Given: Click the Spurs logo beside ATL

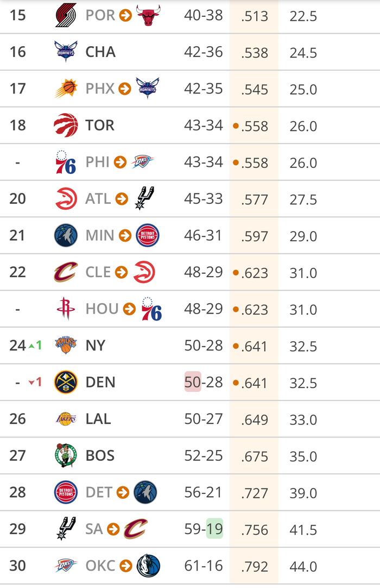Looking at the screenshot, I should click(x=145, y=198).
